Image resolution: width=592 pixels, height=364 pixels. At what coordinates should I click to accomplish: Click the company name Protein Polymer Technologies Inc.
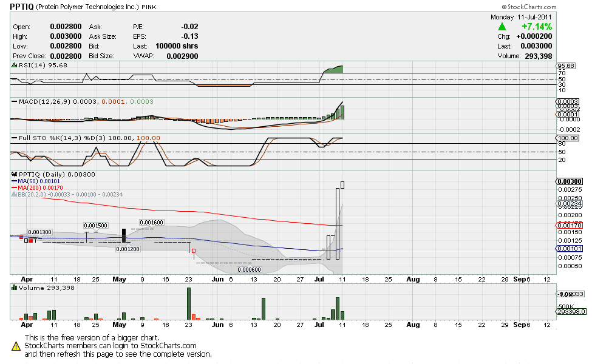[87, 7]
